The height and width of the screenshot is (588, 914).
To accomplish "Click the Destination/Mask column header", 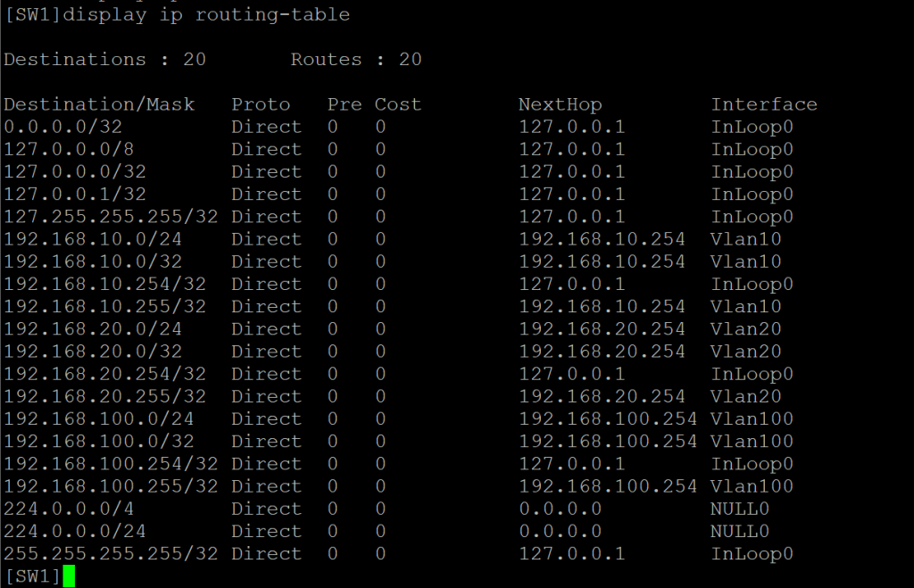I will [99, 104].
